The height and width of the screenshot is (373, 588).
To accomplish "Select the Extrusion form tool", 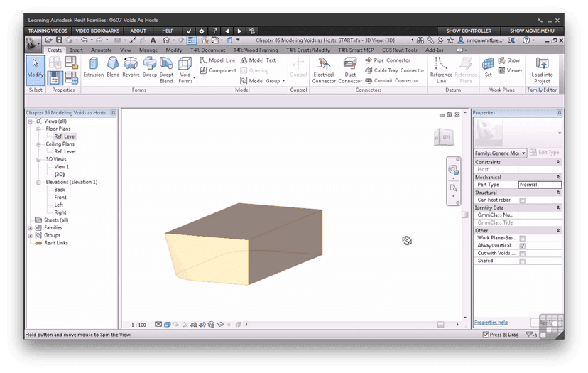I will coord(93,67).
